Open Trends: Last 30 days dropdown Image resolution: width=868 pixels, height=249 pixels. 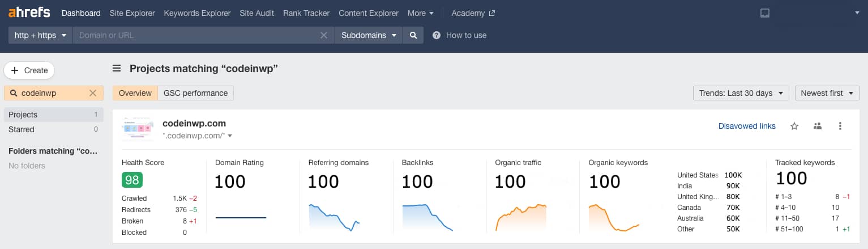point(741,93)
